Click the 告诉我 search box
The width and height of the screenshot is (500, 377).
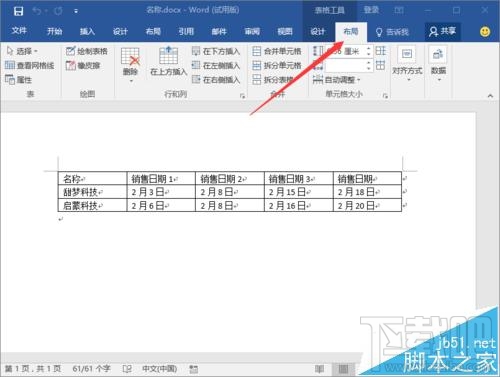[392, 32]
